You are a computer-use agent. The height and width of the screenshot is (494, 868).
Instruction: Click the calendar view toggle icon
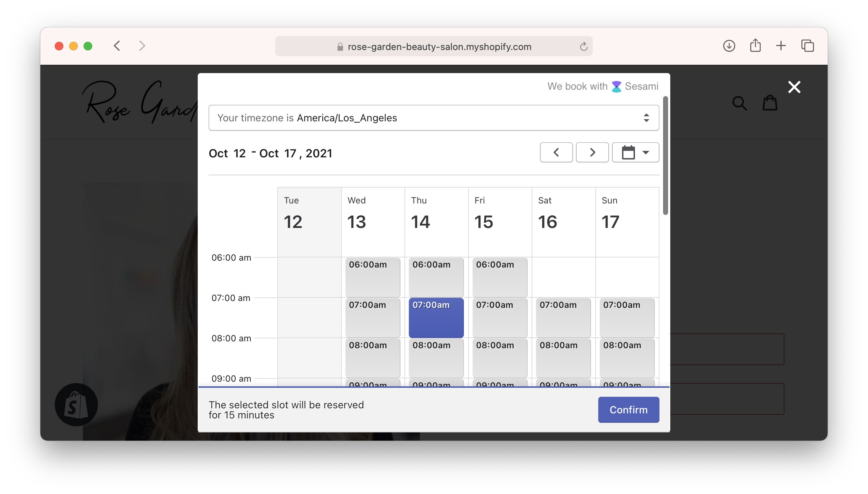point(634,152)
